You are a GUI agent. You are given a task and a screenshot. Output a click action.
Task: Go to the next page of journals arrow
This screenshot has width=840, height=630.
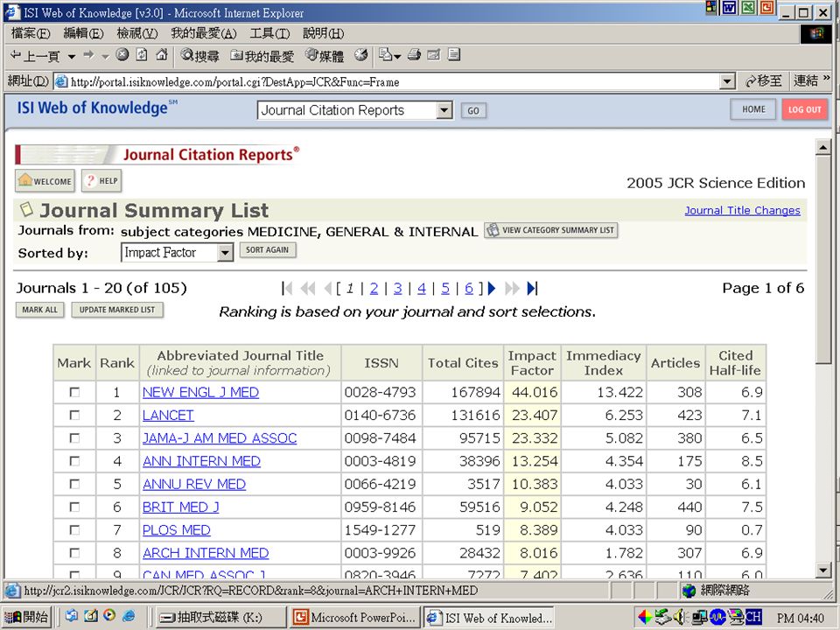[x=492, y=289]
